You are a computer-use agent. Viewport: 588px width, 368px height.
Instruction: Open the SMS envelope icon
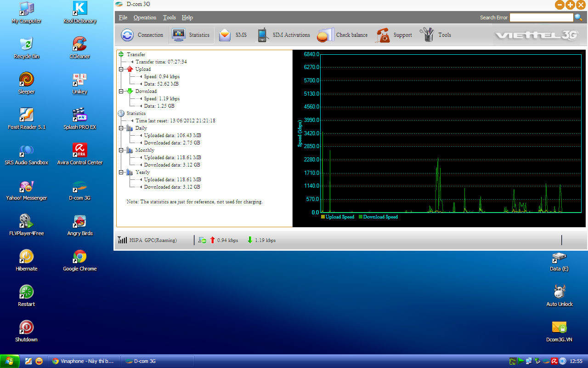point(225,35)
